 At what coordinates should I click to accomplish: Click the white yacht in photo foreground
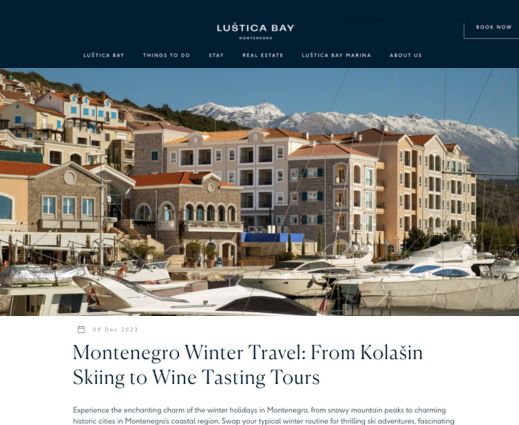coord(193,297)
